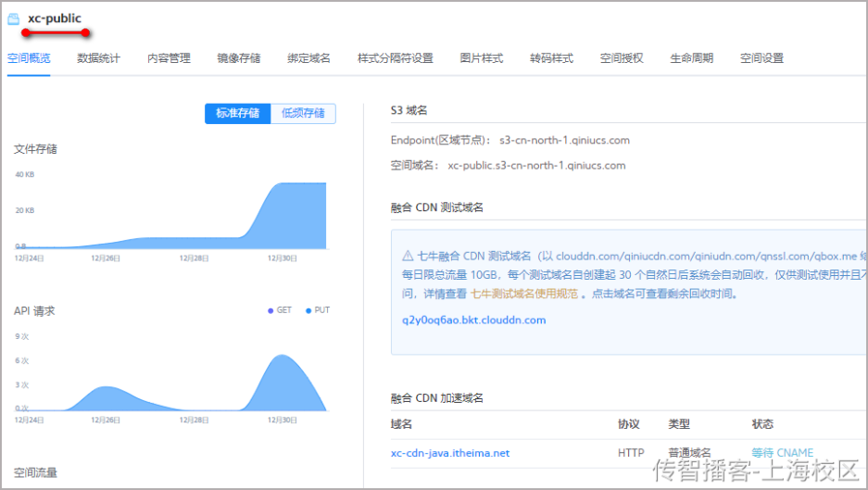
Task: Toggle the PUT legend dot in API chart
Action: [308, 310]
